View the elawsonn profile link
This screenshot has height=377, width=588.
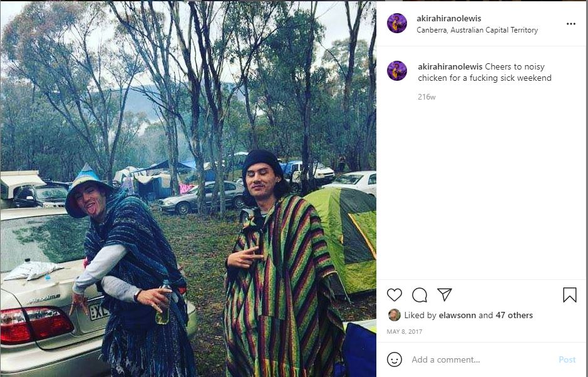click(456, 315)
